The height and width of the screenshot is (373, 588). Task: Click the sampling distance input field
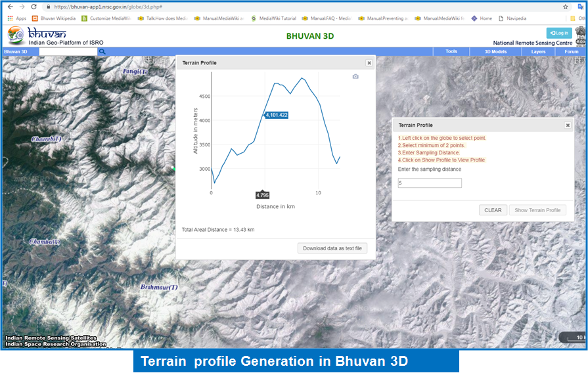[x=430, y=183]
